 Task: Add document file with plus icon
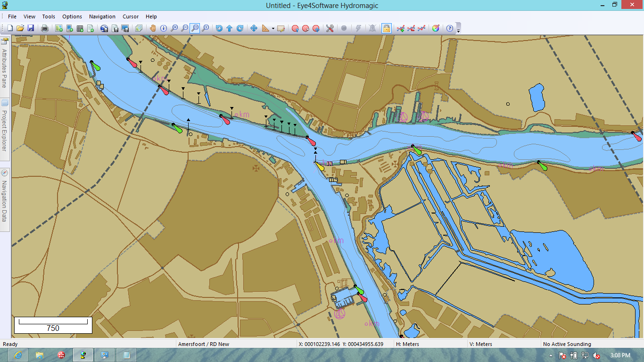pos(90,28)
